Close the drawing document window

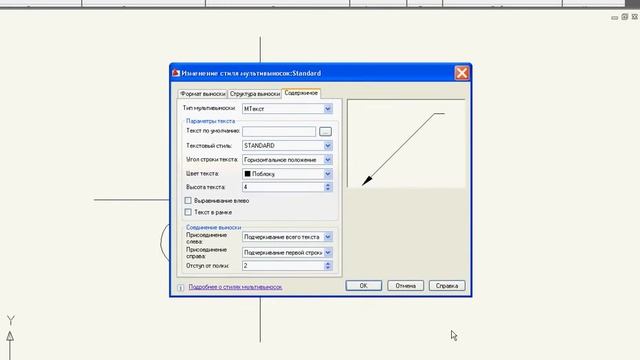(634, 17)
